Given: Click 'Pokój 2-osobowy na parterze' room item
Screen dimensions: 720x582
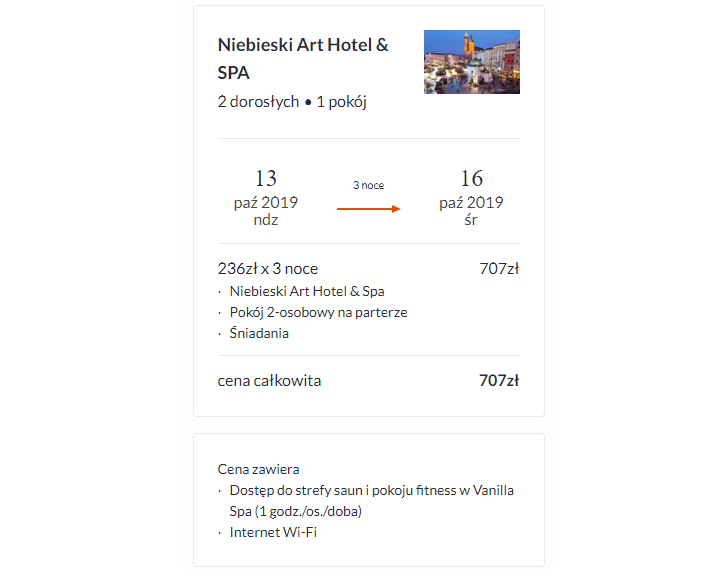Looking at the screenshot, I should point(318,312).
